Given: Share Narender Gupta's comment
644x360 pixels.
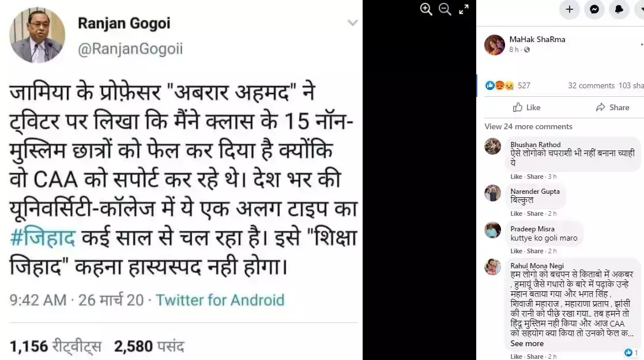Looking at the screenshot, I should click(535, 213).
